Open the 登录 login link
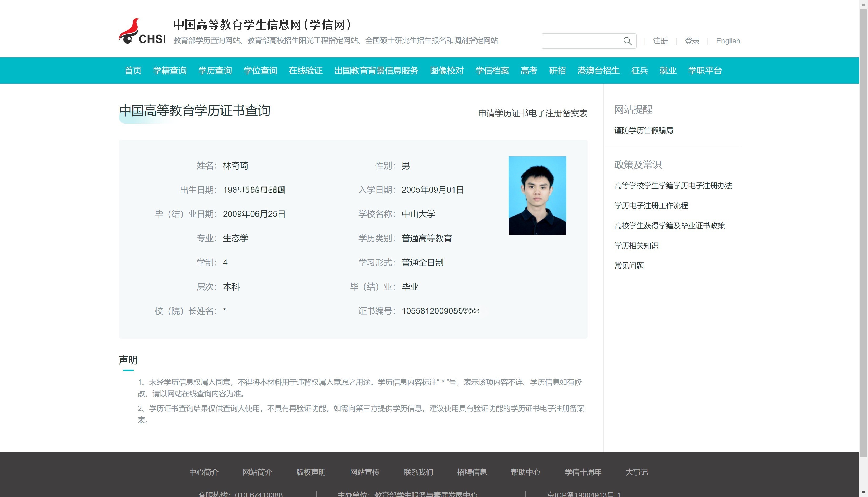 [x=692, y=41]
